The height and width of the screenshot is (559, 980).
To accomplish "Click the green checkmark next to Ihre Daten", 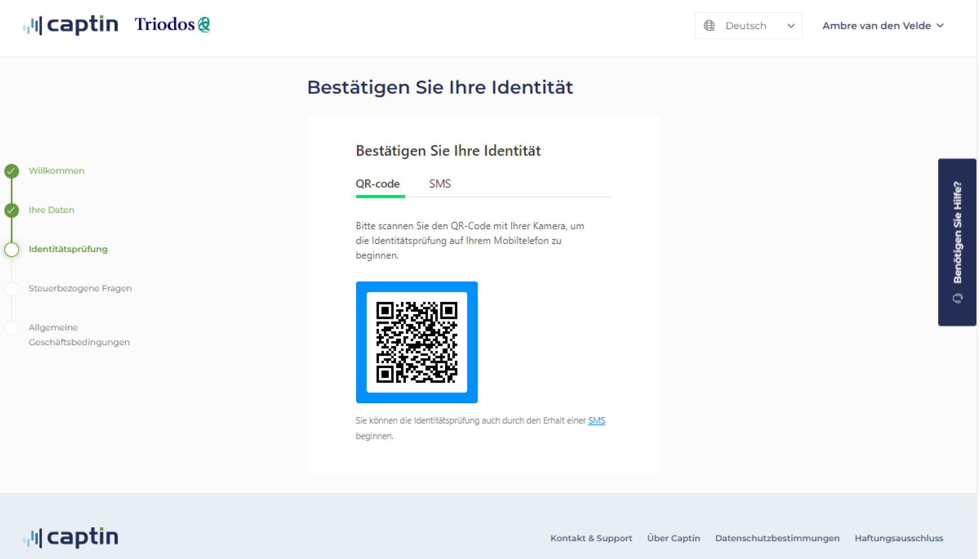I will 12,210.
